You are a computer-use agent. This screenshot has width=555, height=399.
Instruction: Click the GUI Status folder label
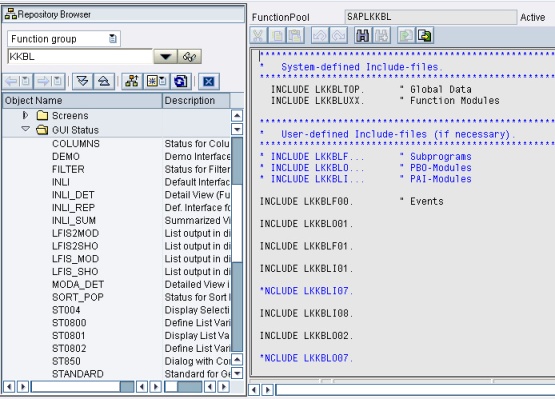(x=75, y=130)
